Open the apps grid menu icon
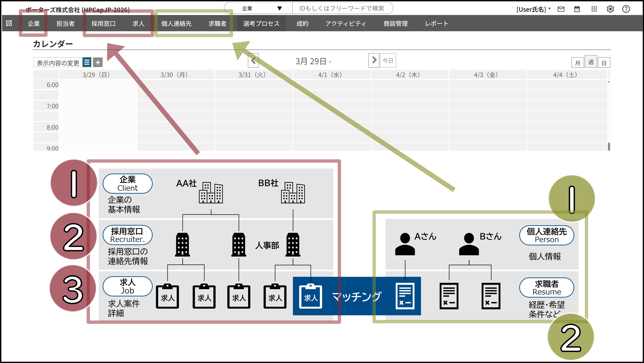Viewport: 644px width, 363px height. [x=594, y=9]
